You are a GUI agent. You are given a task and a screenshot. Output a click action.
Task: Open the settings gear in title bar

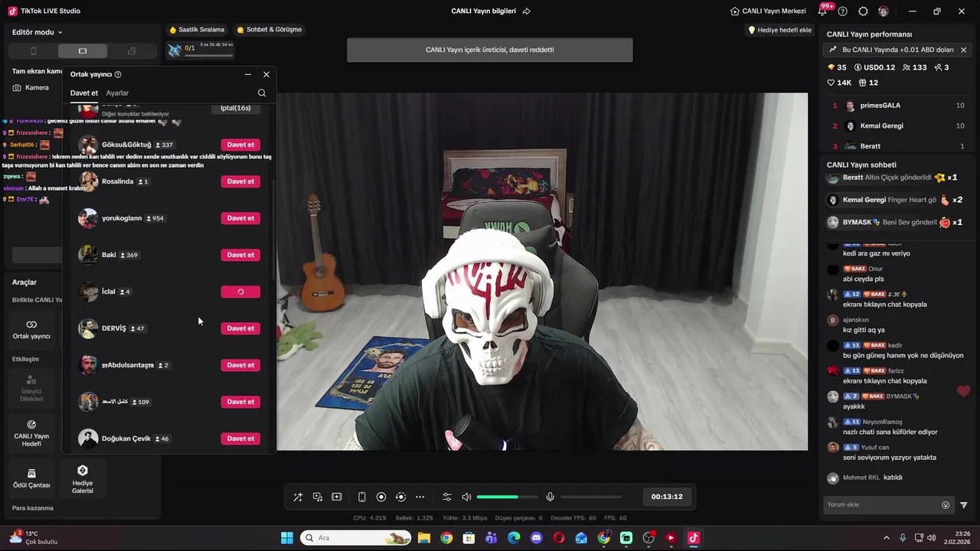(864, 11)
